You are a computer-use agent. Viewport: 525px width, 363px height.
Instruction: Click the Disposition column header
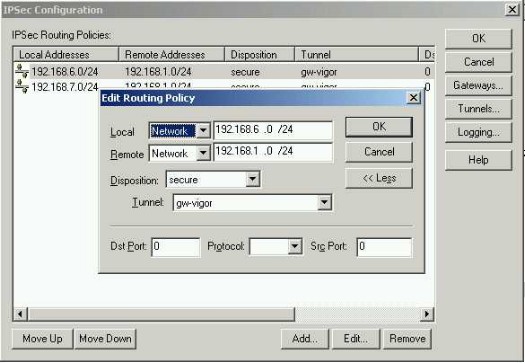click(259, 55)
